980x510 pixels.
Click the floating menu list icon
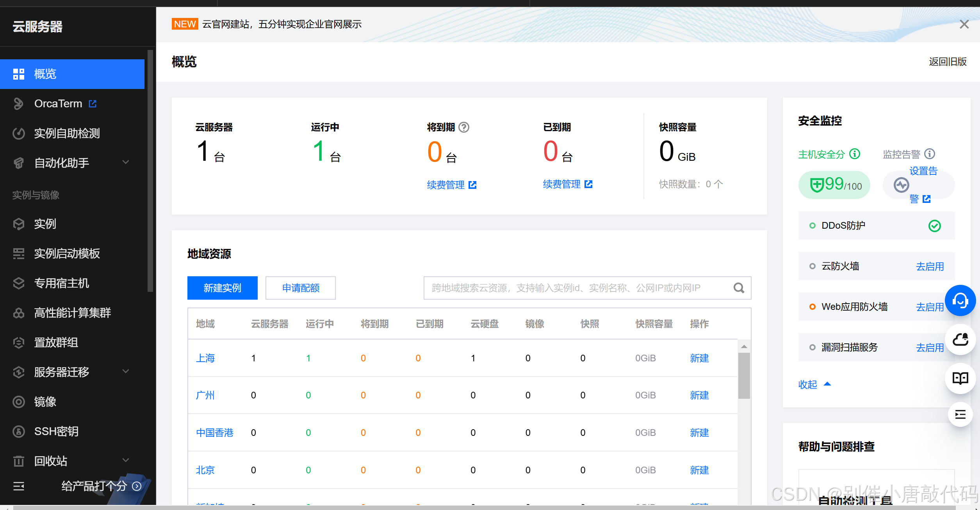tap(960, 414)
